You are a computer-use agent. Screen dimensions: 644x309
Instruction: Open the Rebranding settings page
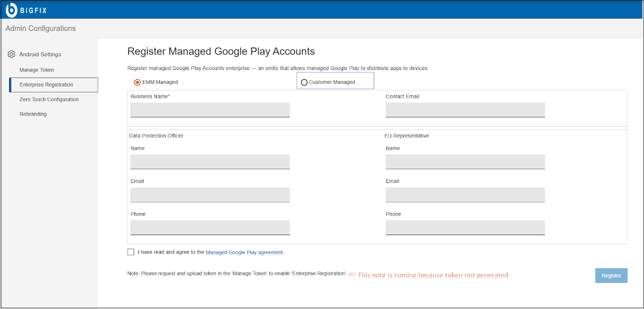coord(33,114)
